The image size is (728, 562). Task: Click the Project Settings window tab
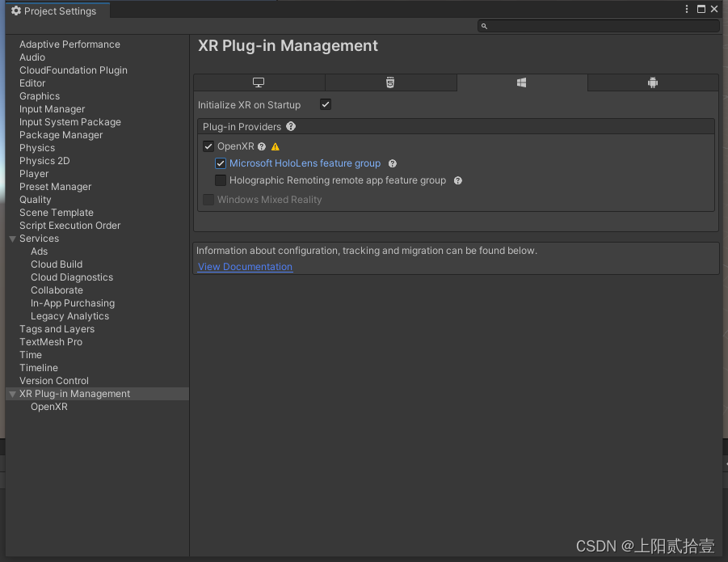57,11
